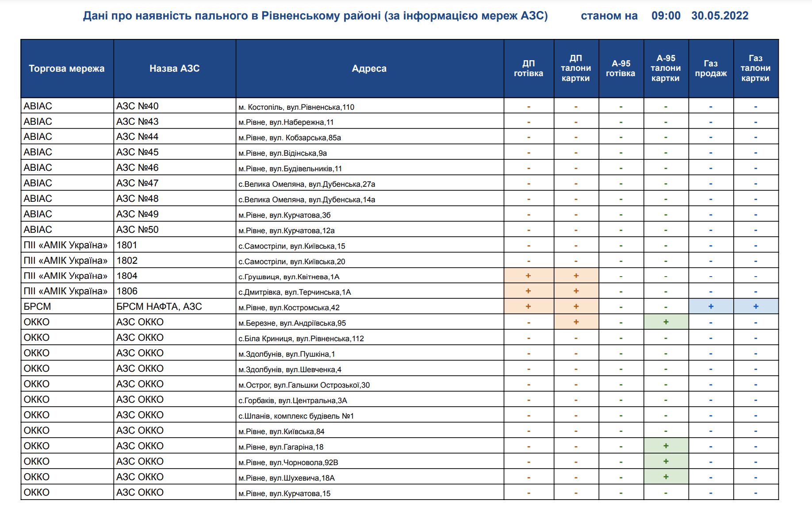Click the ДП талони plus for Березне OKKO
812x516 pixels.
tap(576, 322)
